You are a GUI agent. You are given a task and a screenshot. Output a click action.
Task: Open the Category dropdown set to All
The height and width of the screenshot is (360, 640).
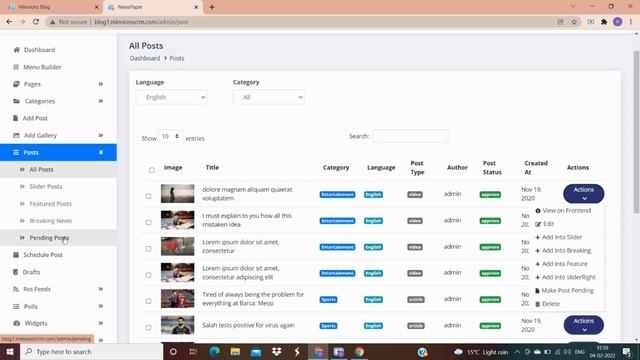(x=269, y=97)
